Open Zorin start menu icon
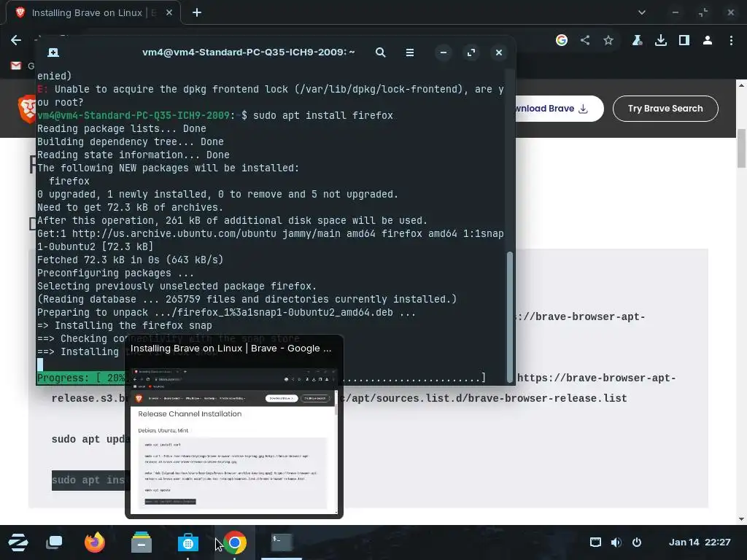 tap(18, 542)
